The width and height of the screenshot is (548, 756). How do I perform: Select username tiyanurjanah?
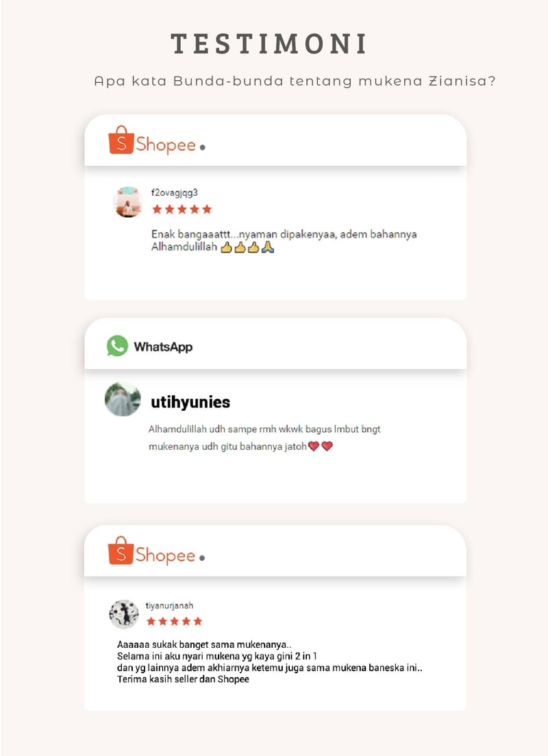169,605
